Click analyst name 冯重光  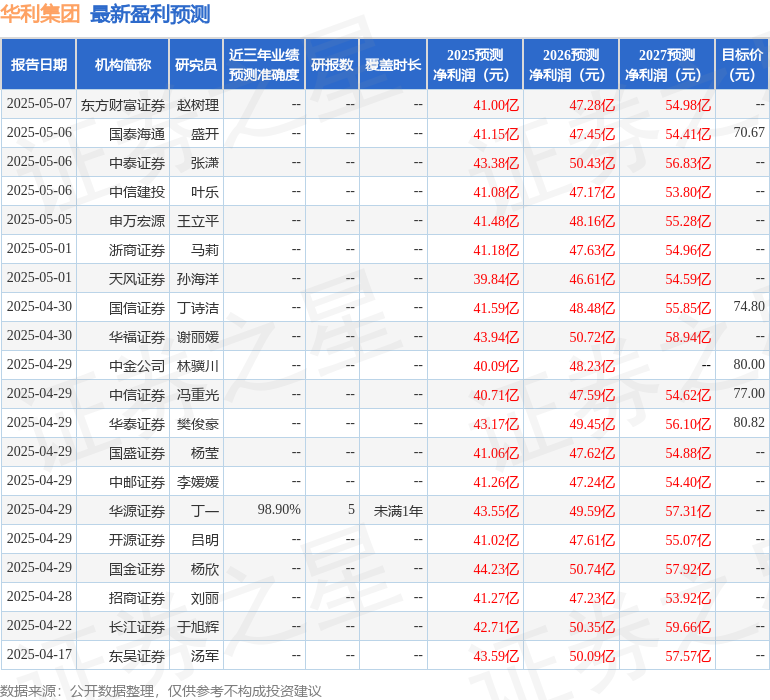pos(198,395)
